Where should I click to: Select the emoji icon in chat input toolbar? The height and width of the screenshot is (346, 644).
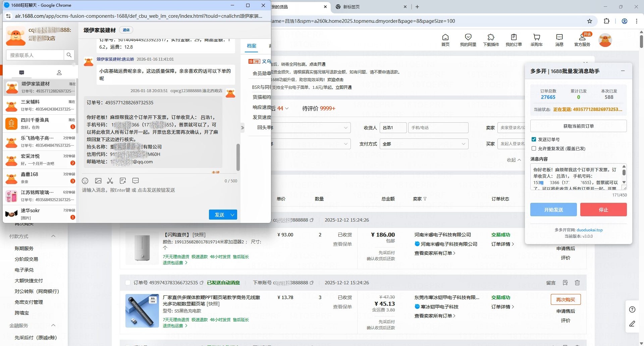tap(85, 181)
